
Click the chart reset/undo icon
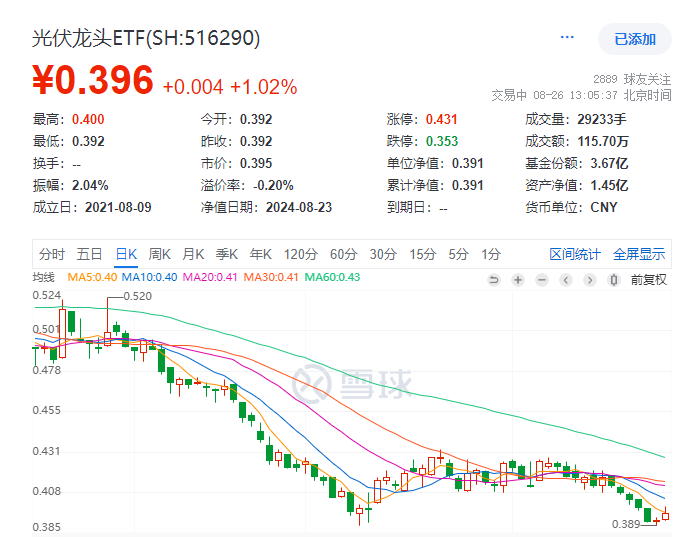[x=494, y=280]
